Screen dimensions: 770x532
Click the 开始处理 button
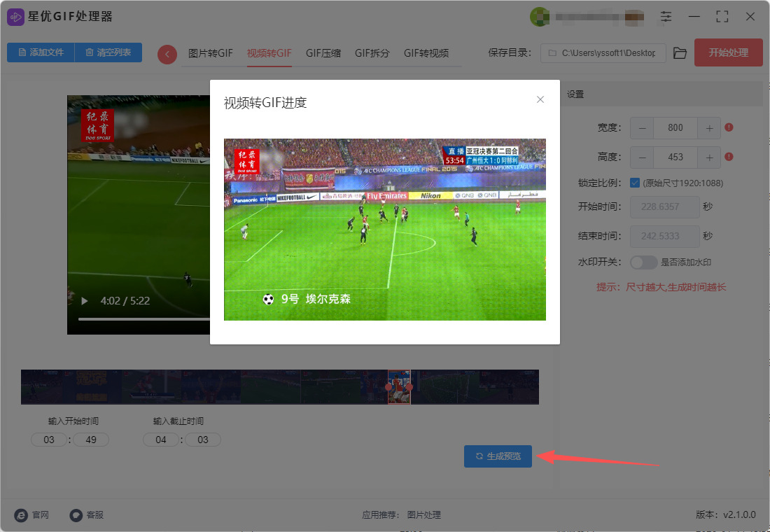[x=728, y=52]
